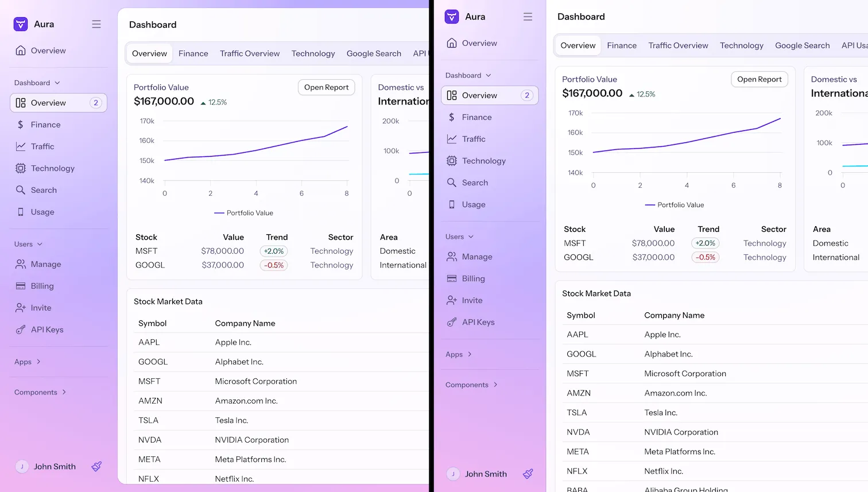Click the -0.5% trend badge in the right window

pos(706,257)
